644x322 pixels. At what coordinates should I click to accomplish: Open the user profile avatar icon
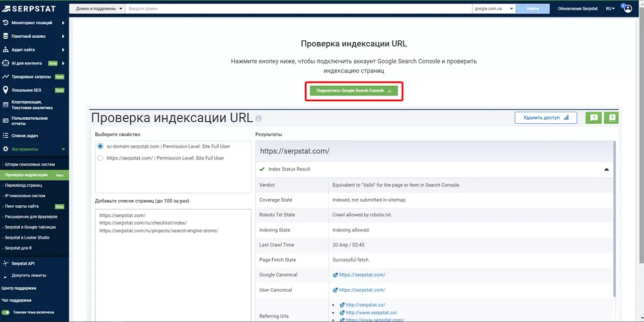pyautogui.click(x=628, y=9)
